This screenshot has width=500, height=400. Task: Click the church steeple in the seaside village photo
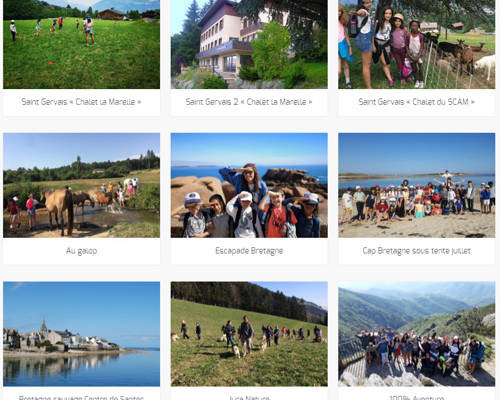point(44,326)
